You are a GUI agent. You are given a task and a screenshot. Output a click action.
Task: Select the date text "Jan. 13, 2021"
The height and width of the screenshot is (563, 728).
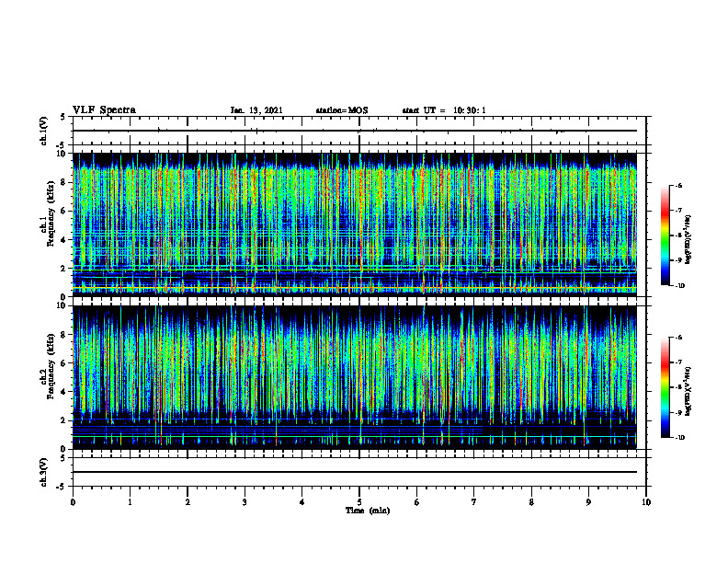click(256, 110)
